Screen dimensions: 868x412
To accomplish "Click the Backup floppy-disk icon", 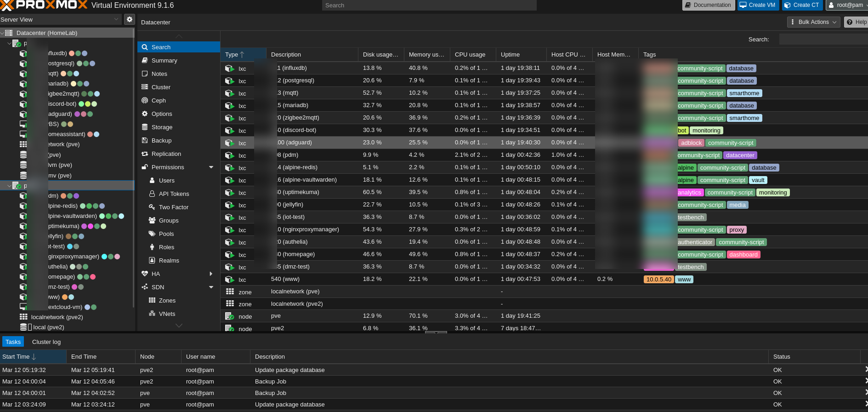I will point(145,140).
